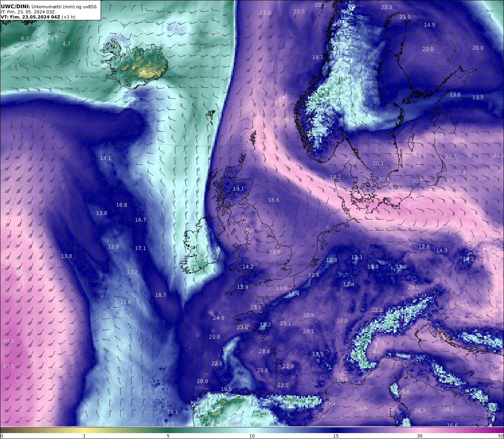Click the '19.7' value near Norway

coord(317,57)
